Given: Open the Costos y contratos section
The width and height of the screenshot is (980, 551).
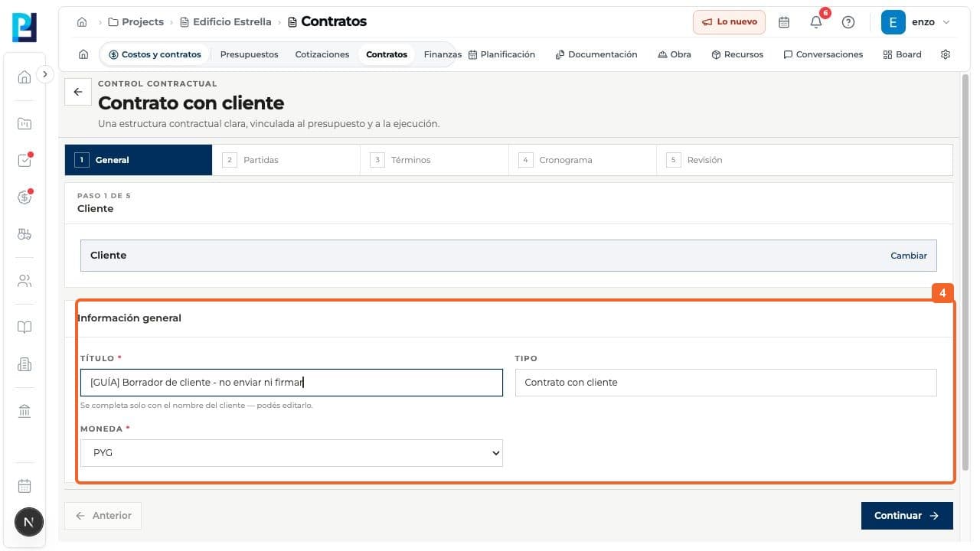Looking at the screenshot, I should coord(155,54).
